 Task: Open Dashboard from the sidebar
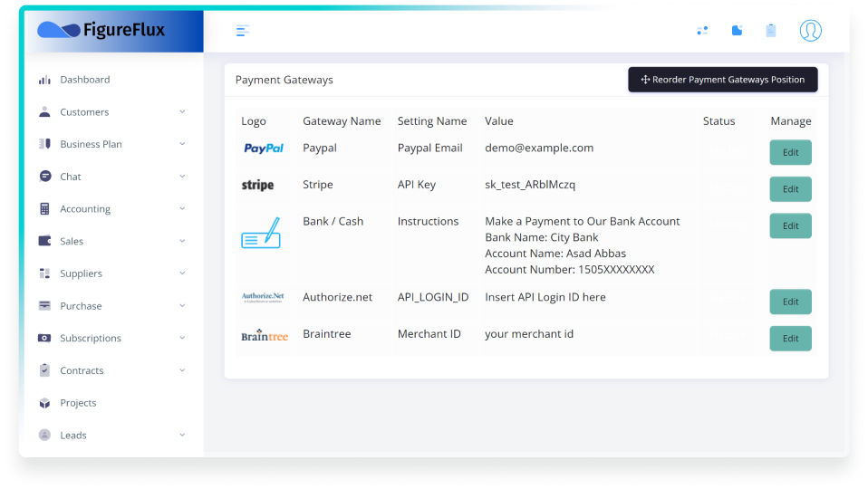pyautogui.click(x=84, y=80)
